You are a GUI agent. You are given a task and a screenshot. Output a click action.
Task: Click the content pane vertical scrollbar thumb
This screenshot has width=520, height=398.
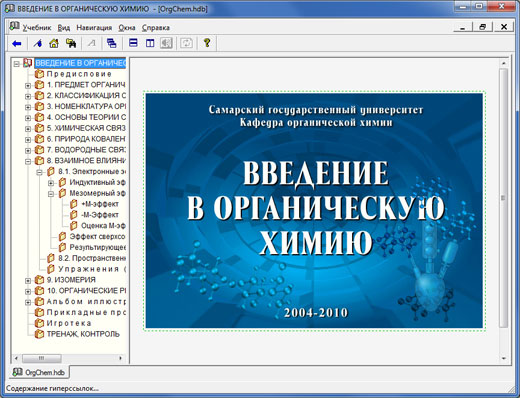[504, 198]
